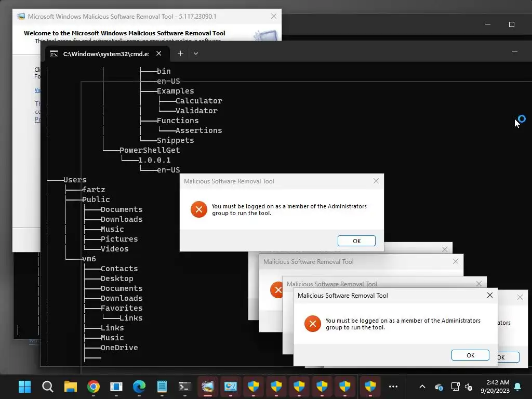Click the 'Welcome to the Microsoft Windows Malicious Software Removal Tool' heading
Image resolution: width=532 pixels, height=399 pixels.
tap(125, 33)
